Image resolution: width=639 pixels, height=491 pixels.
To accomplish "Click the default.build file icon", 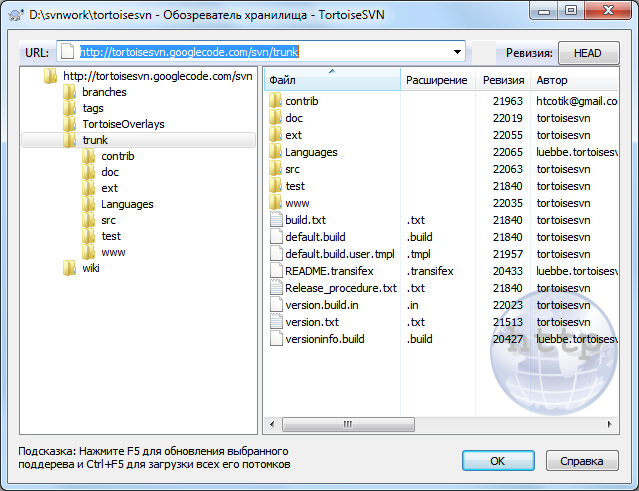I will tap(276, 237).
